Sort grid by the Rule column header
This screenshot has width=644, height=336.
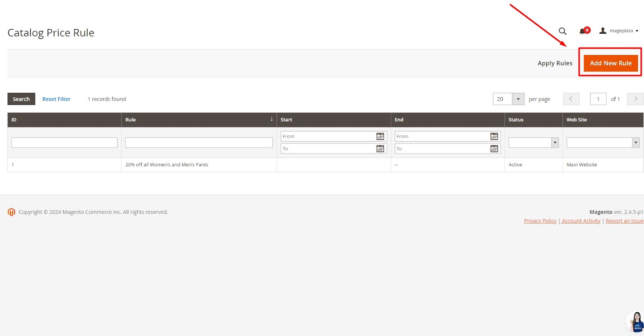tap(199, 120)
